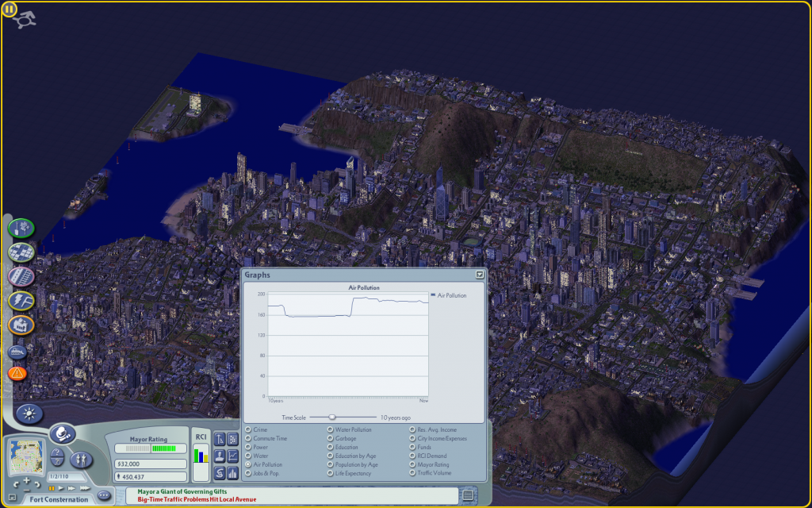Read the Big-Time Traffic Problems news headline
This screenshot has width=812, height=508.
point(197,499)
